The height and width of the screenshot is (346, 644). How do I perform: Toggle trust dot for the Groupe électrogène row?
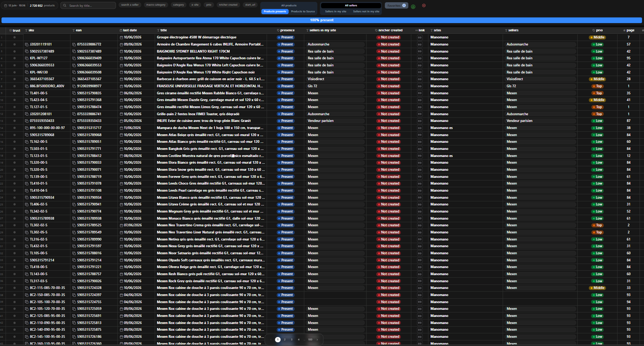click(x=15, y=37)
